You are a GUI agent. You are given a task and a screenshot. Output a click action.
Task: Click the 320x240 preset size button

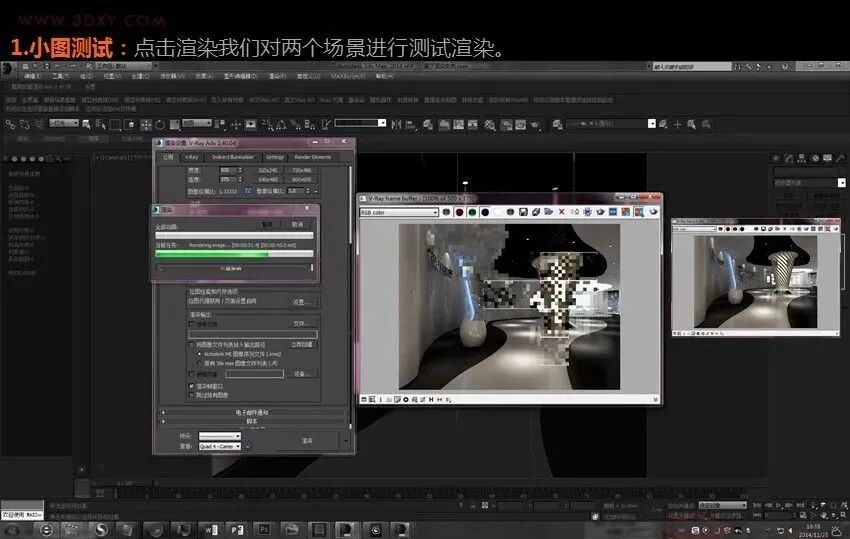[x=268, y=170]
